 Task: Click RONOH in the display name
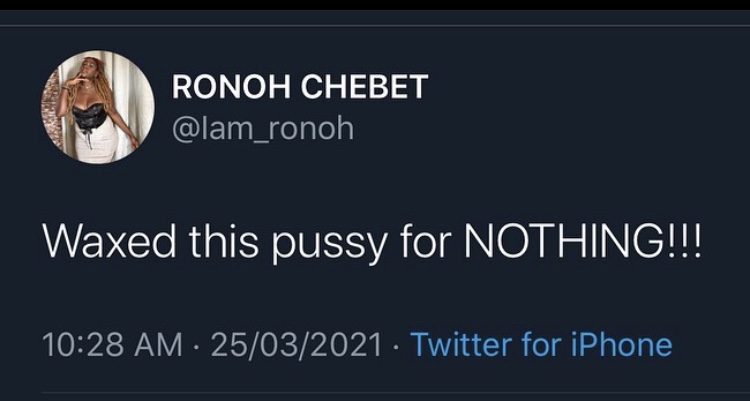(231, 87)
